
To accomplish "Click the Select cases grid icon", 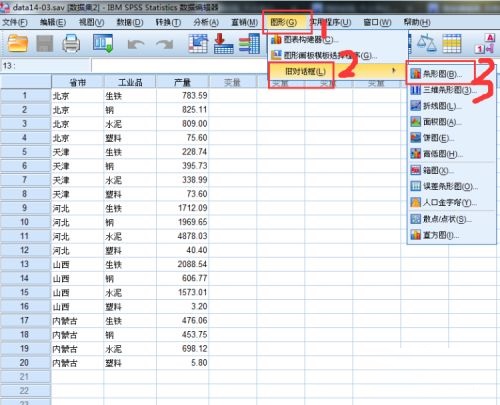I will tap(452, 43).
